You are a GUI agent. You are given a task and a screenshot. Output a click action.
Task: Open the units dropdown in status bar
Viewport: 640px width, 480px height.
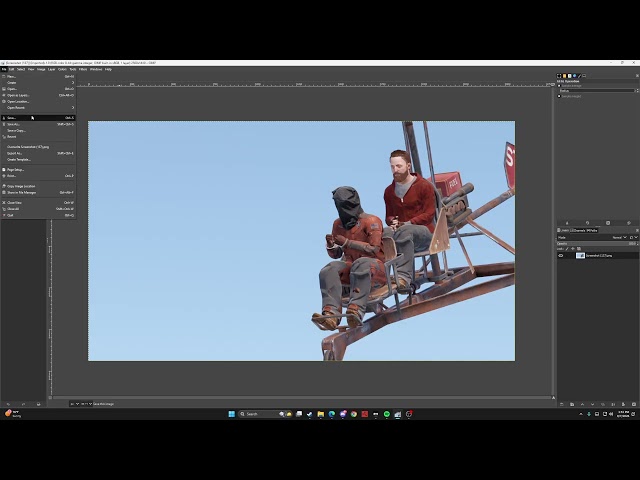(x=75, y=404)
